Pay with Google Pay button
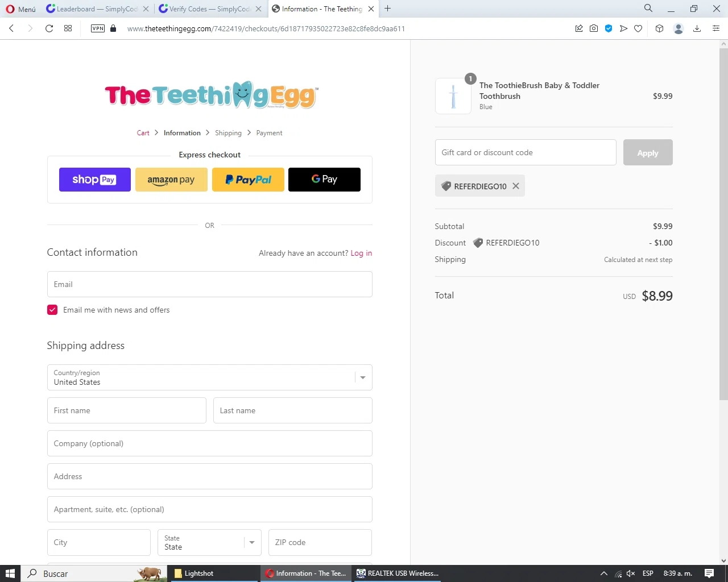This screenshot has height=582, width=728. pos(324,180)
